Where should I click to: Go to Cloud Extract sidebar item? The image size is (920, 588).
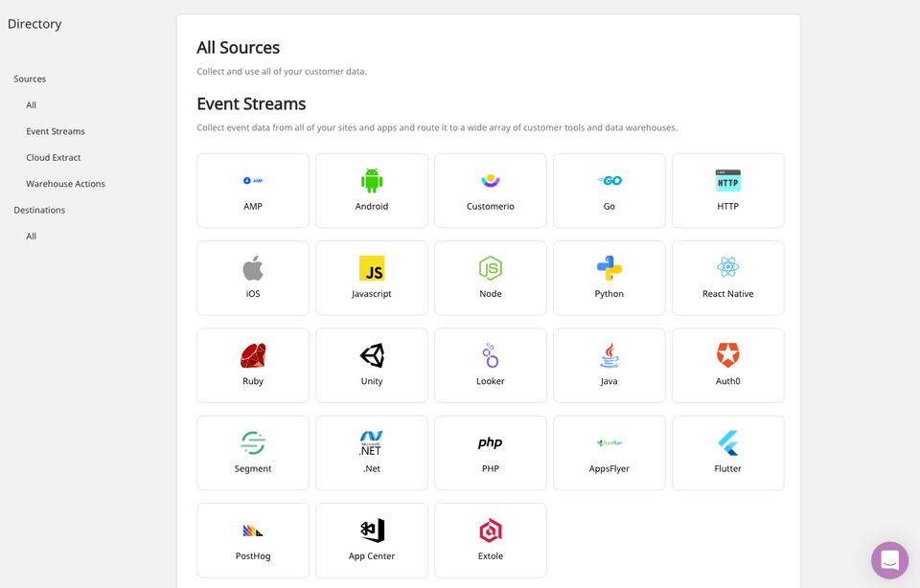point(54,157)
